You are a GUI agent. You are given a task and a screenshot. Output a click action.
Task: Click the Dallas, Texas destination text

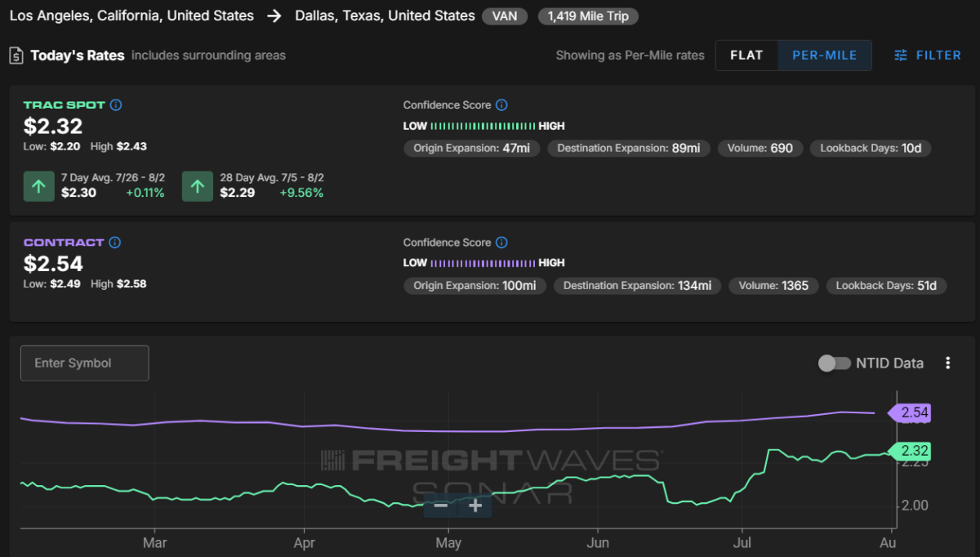pos(385,16)
